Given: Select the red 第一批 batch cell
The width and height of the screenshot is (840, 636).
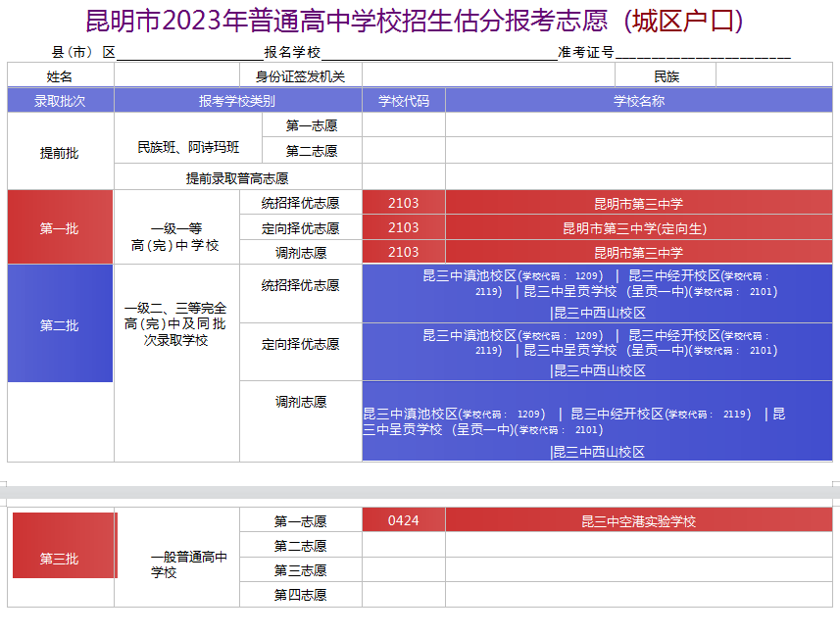Looking at the screenshot, I should (60, 227).
